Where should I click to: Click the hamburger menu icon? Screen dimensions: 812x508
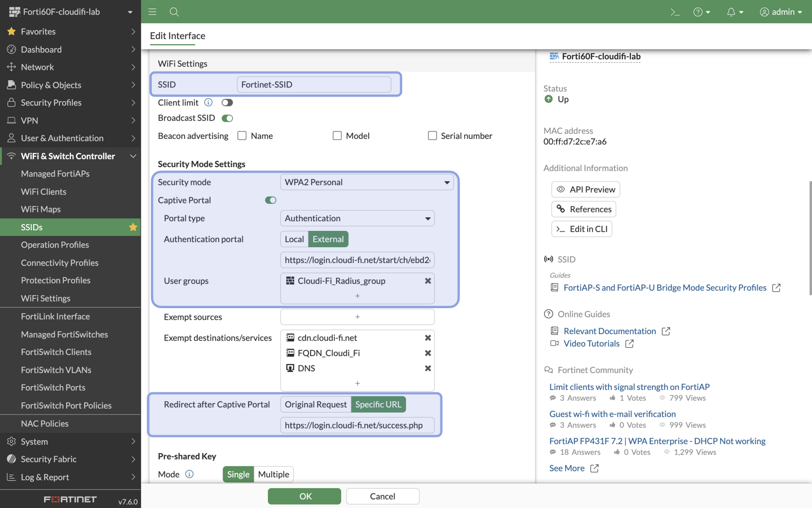click(152, 11)
